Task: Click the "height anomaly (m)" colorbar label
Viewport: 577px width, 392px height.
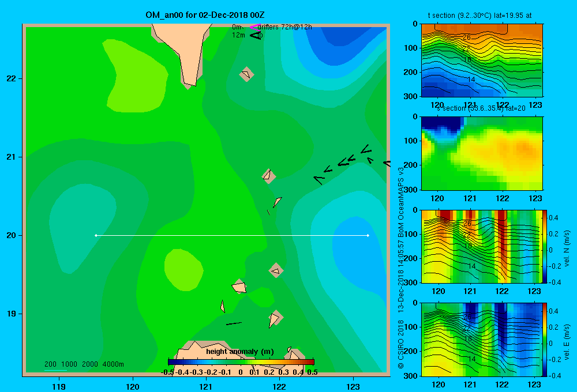Action: pyautogui.click(x=240, y=352)
